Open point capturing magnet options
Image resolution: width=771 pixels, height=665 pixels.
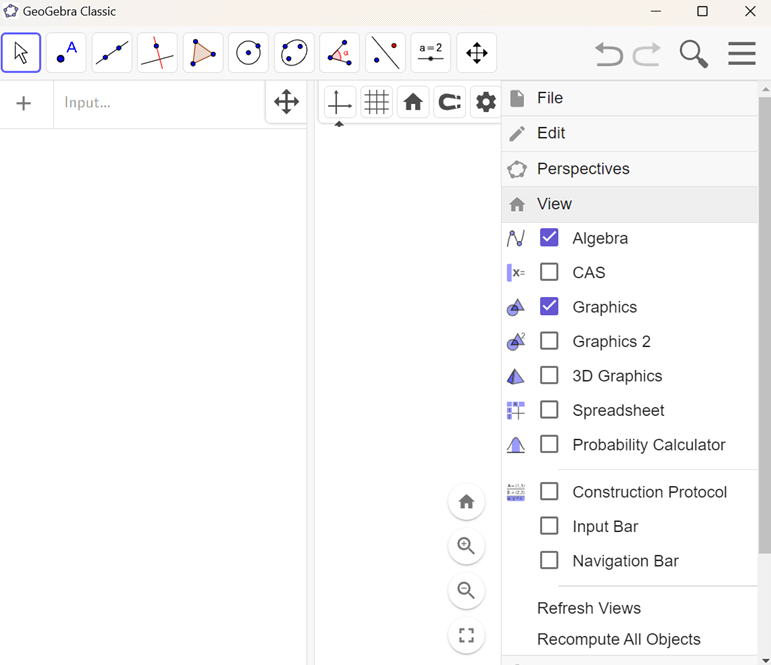449,102
